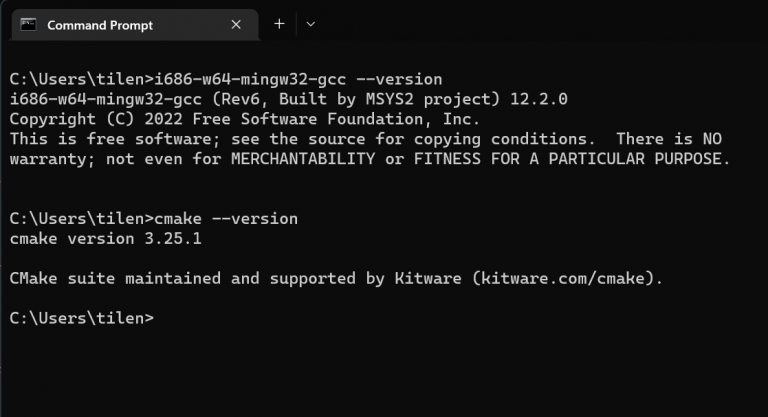Close the Command Prompt tab
The image size is (768, 417).
(236, 25)
